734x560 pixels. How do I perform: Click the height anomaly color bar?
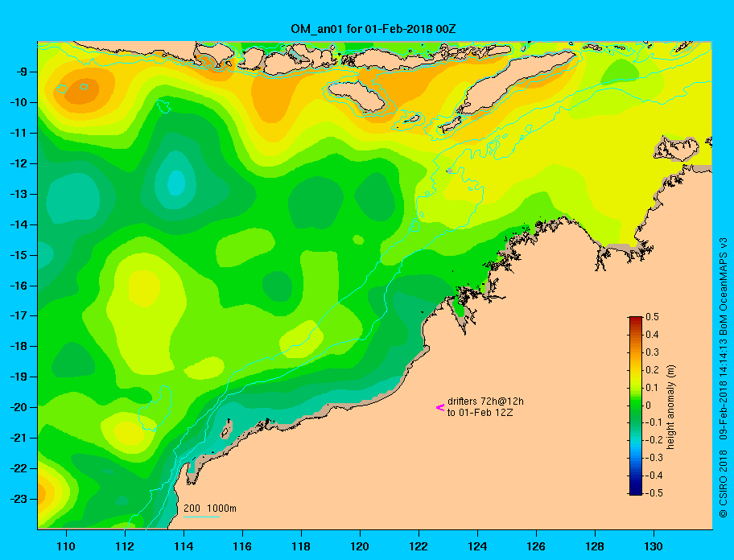[x=636, y=406]
